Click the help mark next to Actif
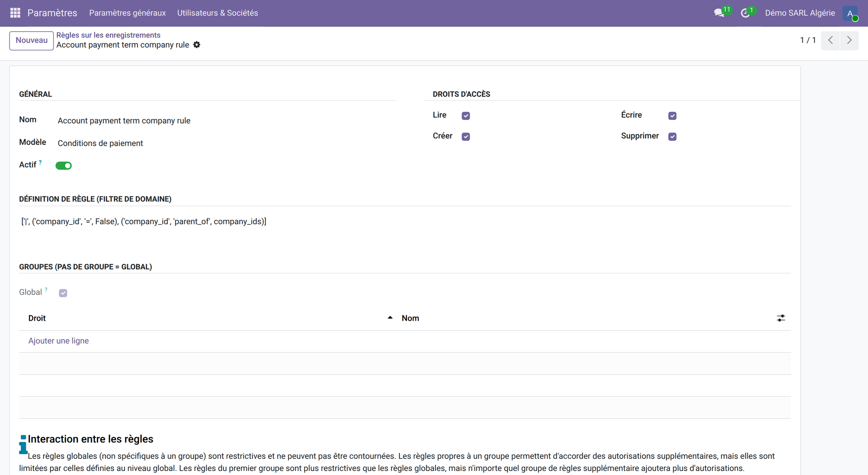Image resolution: width=868 pixels, height=475 pixels. [x=40, y=161]
